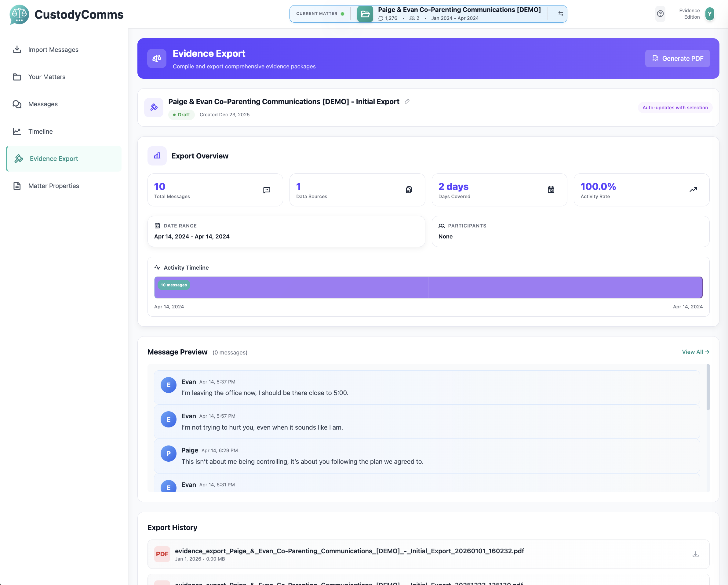Click the purple Activity Timeline bar
The width and height of the screenshot is (728, 585).
428,287
